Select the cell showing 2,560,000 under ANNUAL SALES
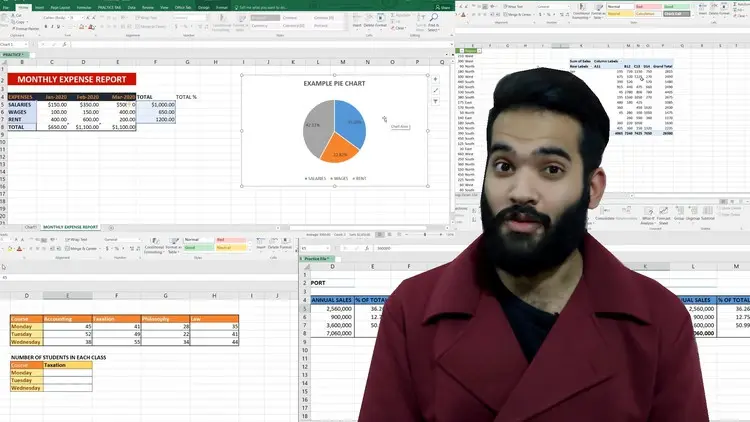The image size is (750, 422). point(332,309)
